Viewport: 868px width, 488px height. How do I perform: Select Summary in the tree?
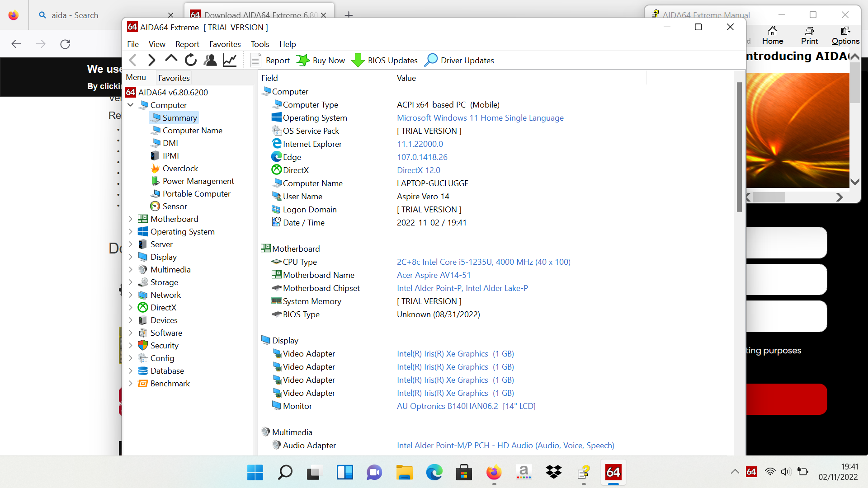[x=174, y=117]
